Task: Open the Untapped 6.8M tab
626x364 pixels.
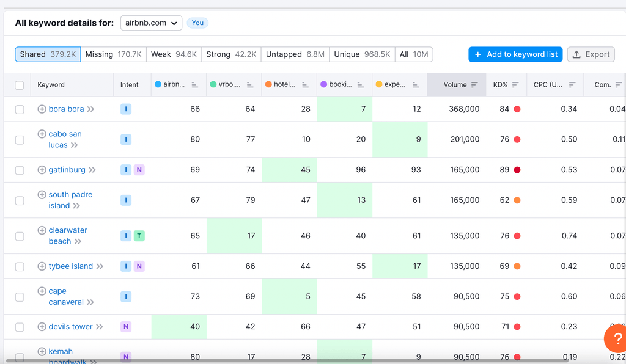Action: pyautogui.click(x=295, y=54)
